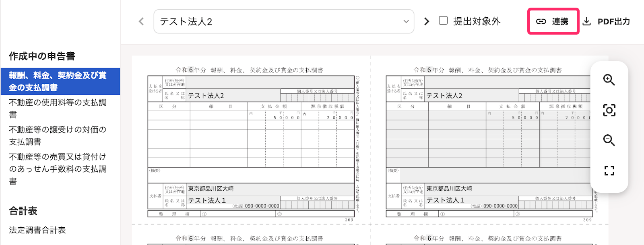Click payer name テスト法人1 in left form
This screenshot has height=245, width=644.
coord(207,200)
